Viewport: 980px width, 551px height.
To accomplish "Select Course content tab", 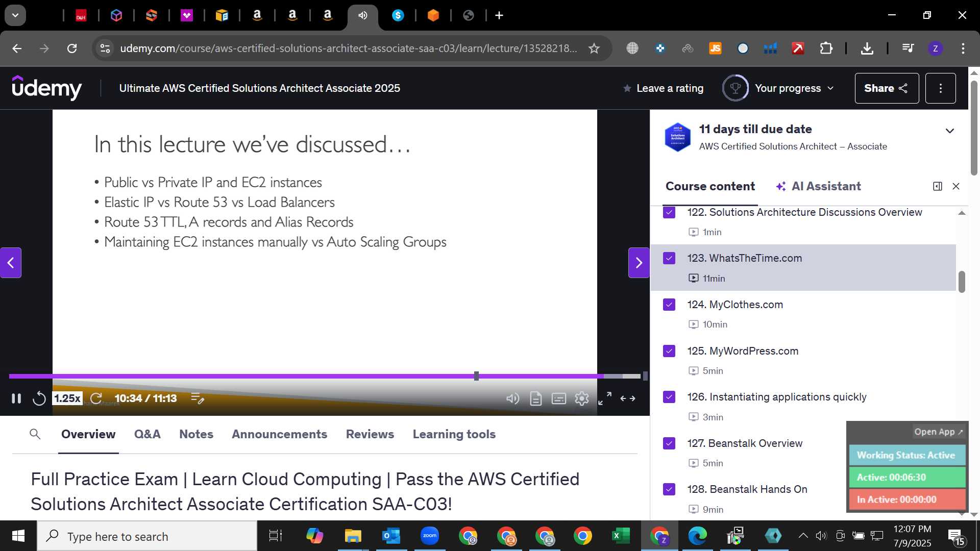I will pos(710,186).
